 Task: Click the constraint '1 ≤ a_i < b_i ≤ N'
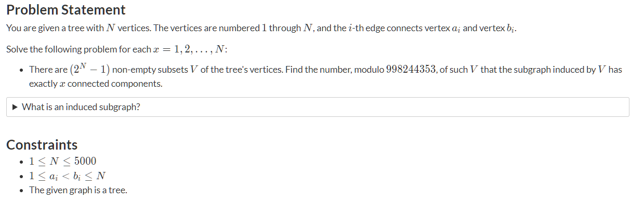pos(68,176)
